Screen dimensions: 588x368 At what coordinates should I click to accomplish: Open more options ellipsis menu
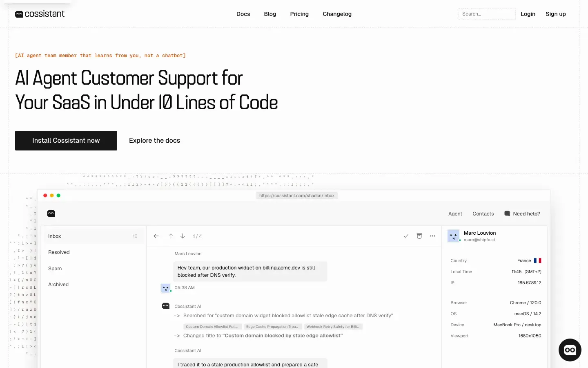pyautogui.click(x=432, y=236)
